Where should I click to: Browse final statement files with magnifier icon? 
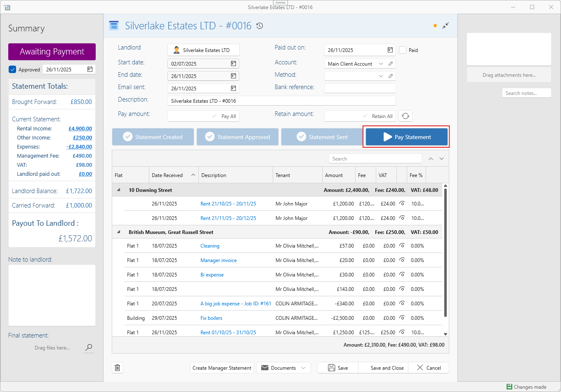click(89, 347)
